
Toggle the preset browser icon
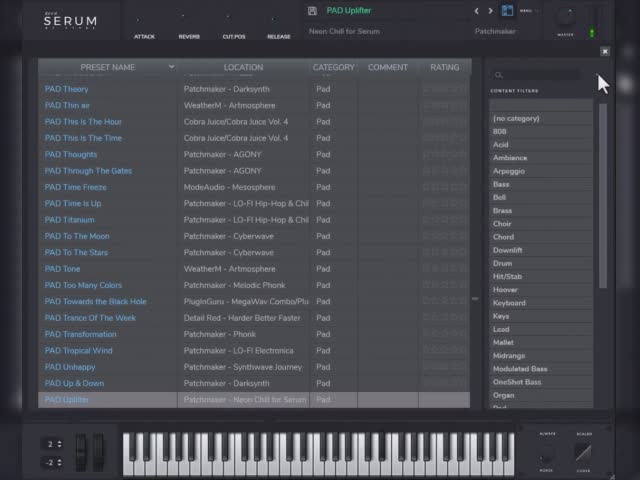[x=507, y=11]
